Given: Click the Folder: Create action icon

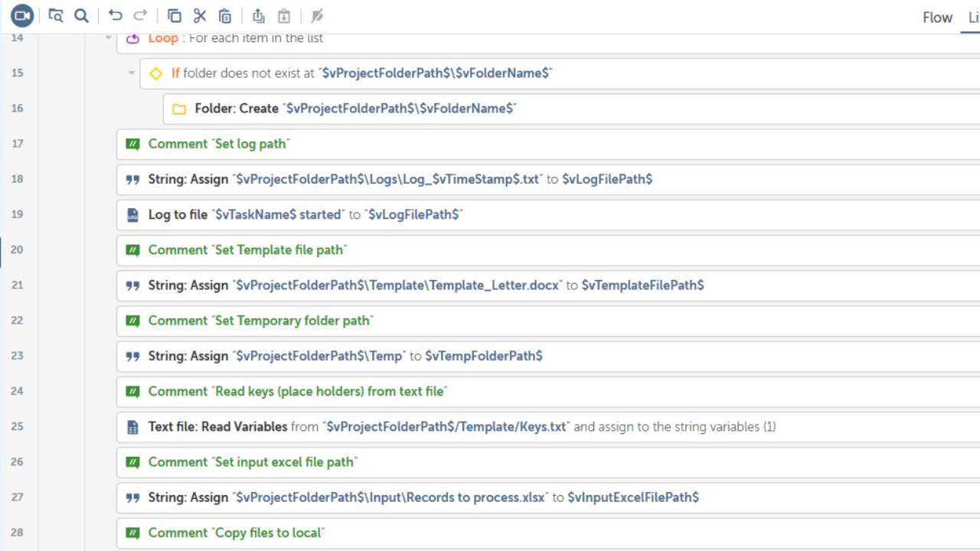Looking at the screenshot, I should click(x=179, y=109).
